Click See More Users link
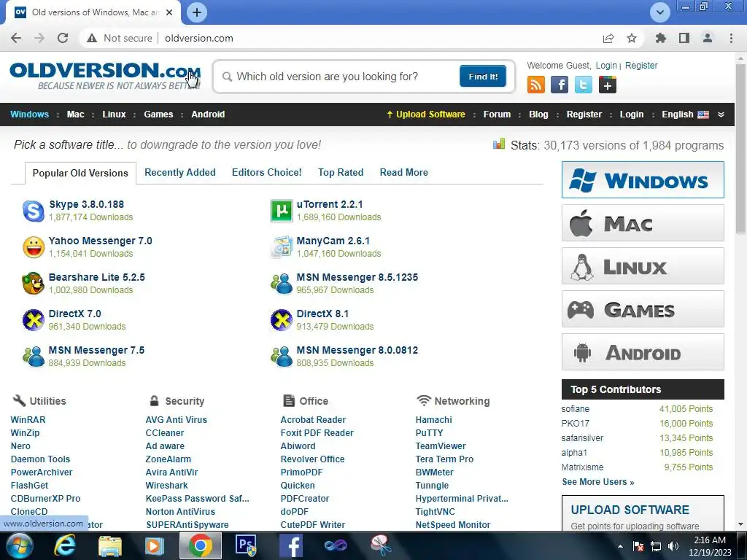 598,482
